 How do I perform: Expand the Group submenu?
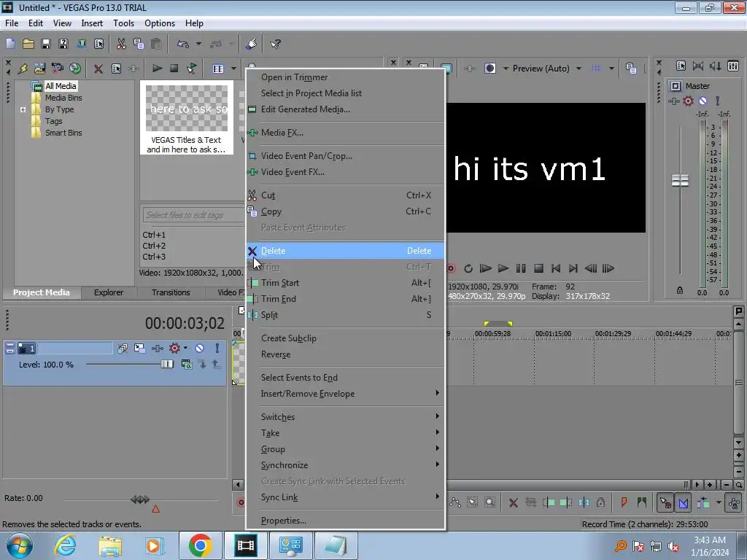pos(345,449)
